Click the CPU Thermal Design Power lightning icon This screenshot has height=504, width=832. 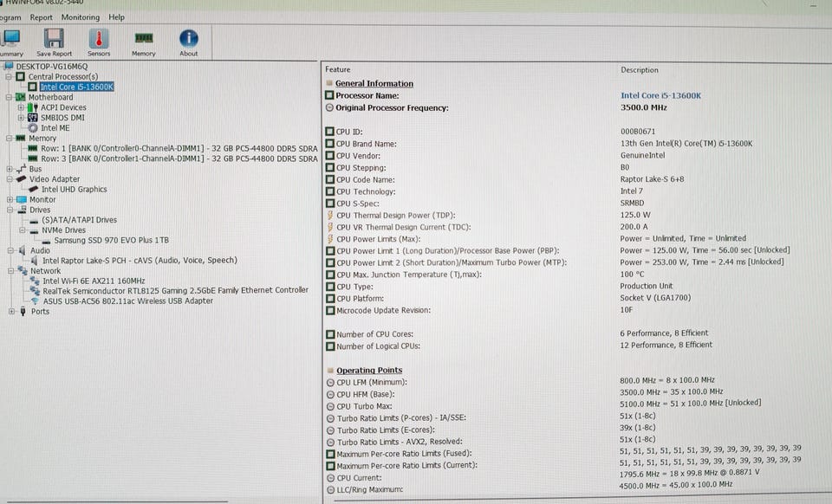tap(330, 215)
